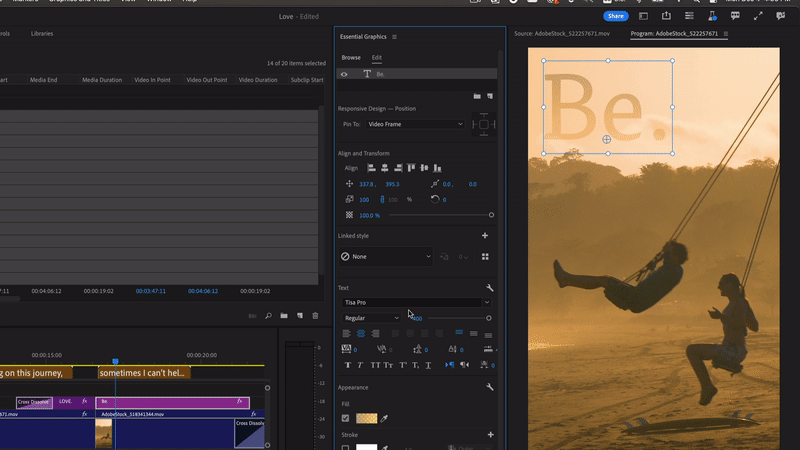Align text layer left in Align and Transform
800x450 pixels.
pos(371,168)
